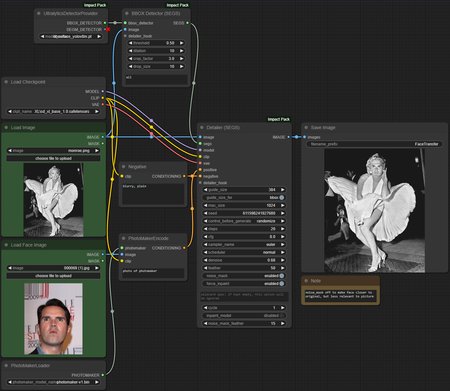Toggle noise_mask enabled switch

click(x=244, y=276)
